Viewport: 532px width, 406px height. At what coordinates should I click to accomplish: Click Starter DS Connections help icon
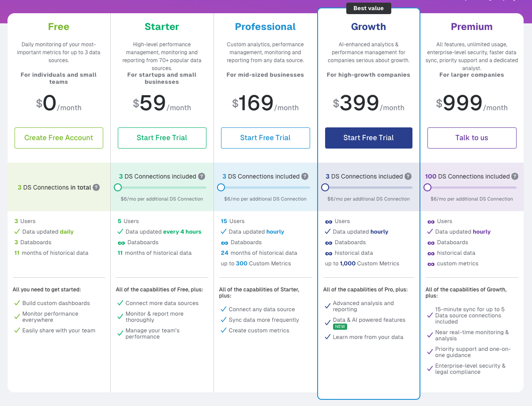[x=202, y=176]
